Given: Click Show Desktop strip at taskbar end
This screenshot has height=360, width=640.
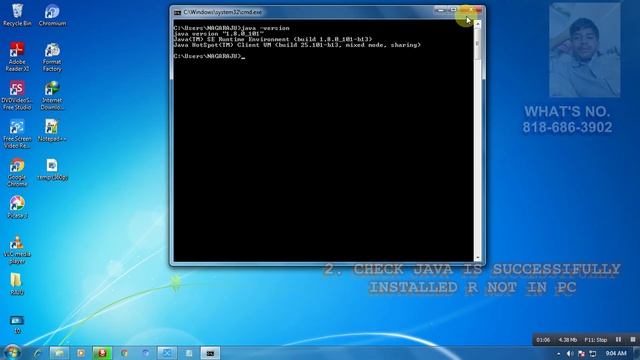Looking at the screenshot, I should tap(637, 353).
